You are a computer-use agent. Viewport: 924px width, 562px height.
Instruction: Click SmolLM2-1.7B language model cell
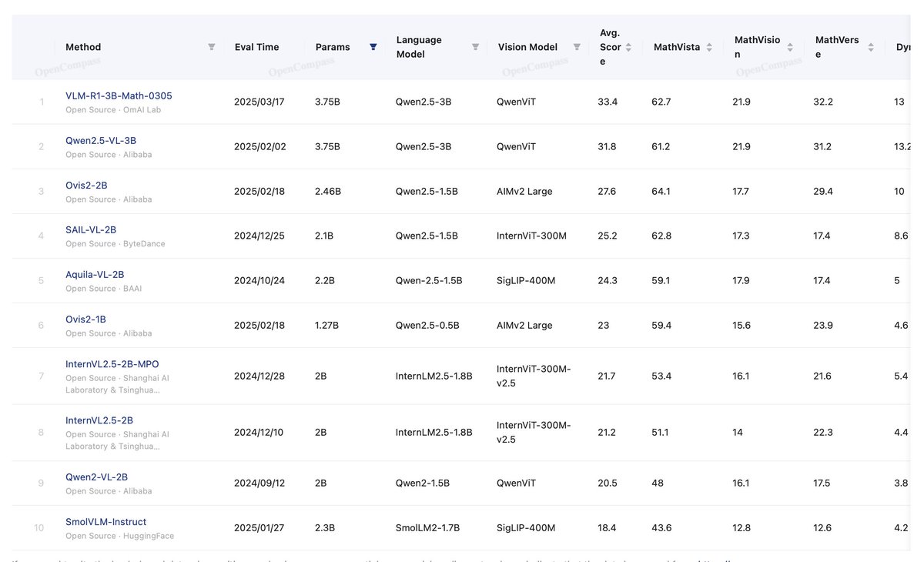coord(427,528)
